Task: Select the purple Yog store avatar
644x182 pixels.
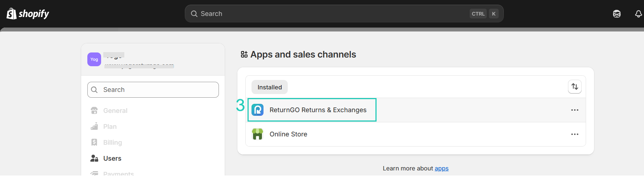Action: tap(94, 59)
